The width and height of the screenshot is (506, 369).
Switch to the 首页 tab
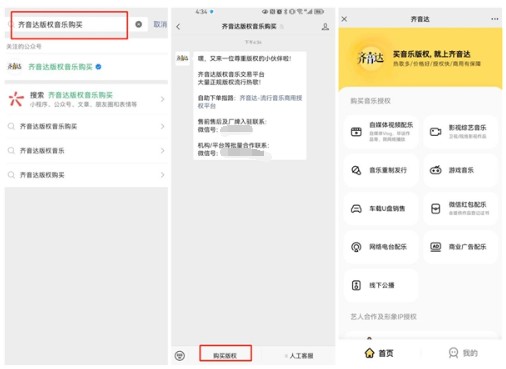[379, 353]
